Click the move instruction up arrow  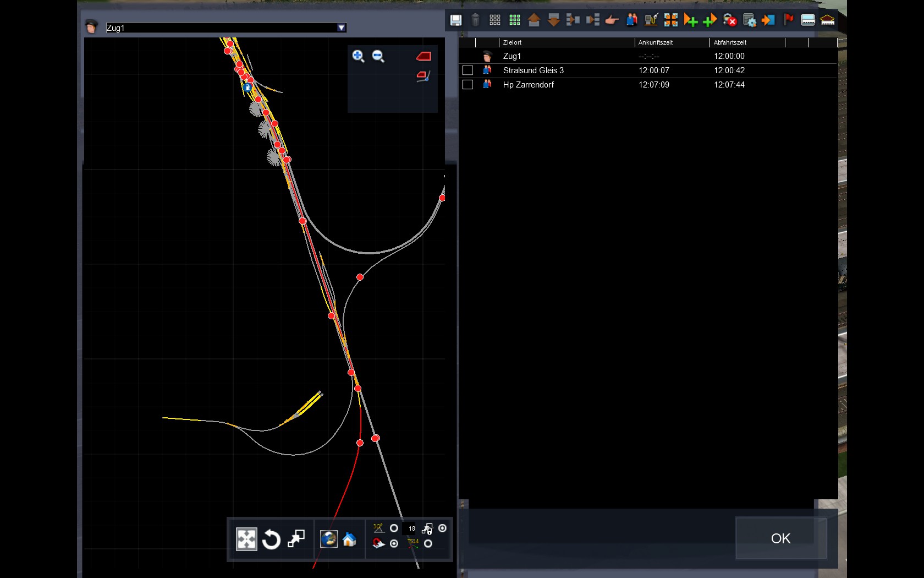[533, 20]
